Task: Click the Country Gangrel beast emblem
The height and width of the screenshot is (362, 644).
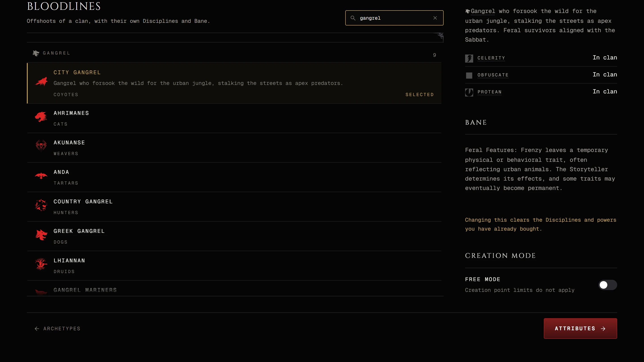Action: (x=41, y=205)
